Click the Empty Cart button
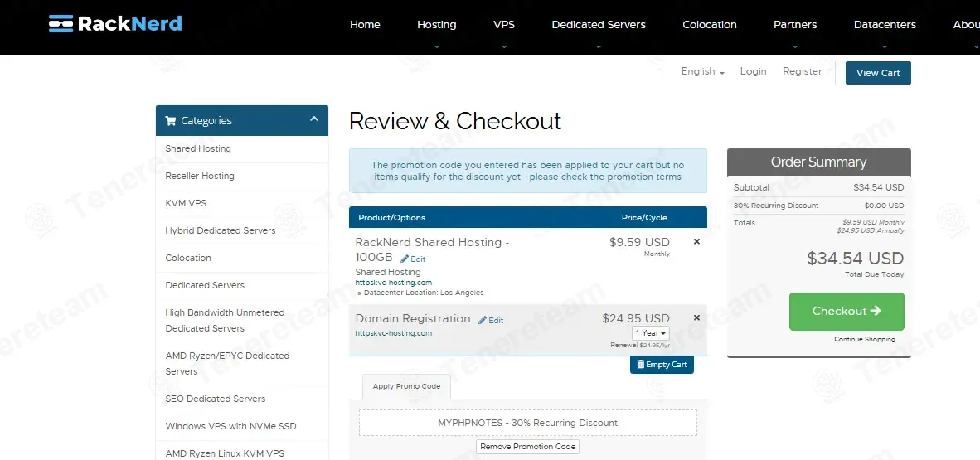980x460 pixels. [x=662, y=365]
